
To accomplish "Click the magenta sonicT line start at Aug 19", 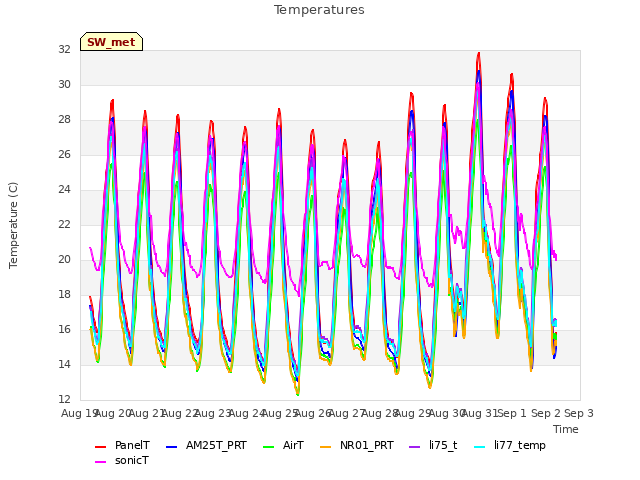I will click(90, 248).
